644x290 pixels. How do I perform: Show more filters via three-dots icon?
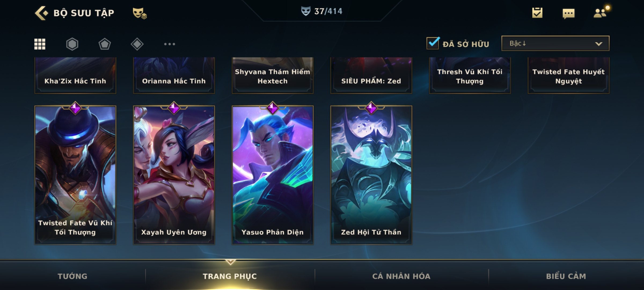(170, 44)
